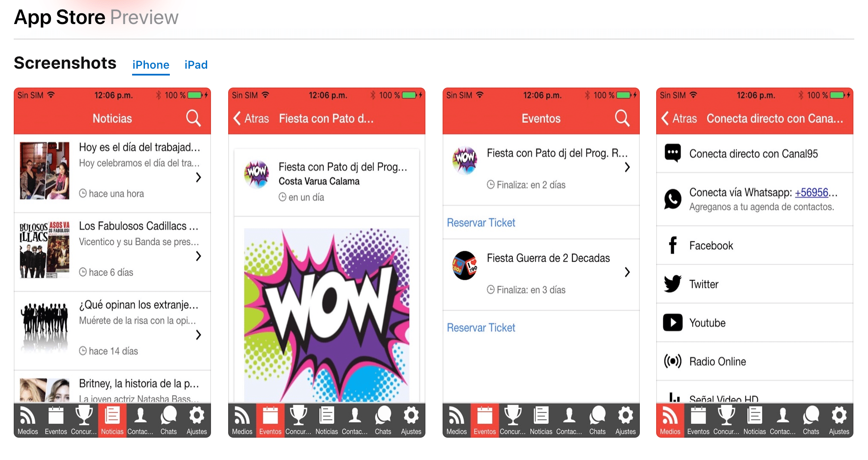Click the Radio Online broadcast icon
Viewport: 868px width, 460px height.
(672, 361)
